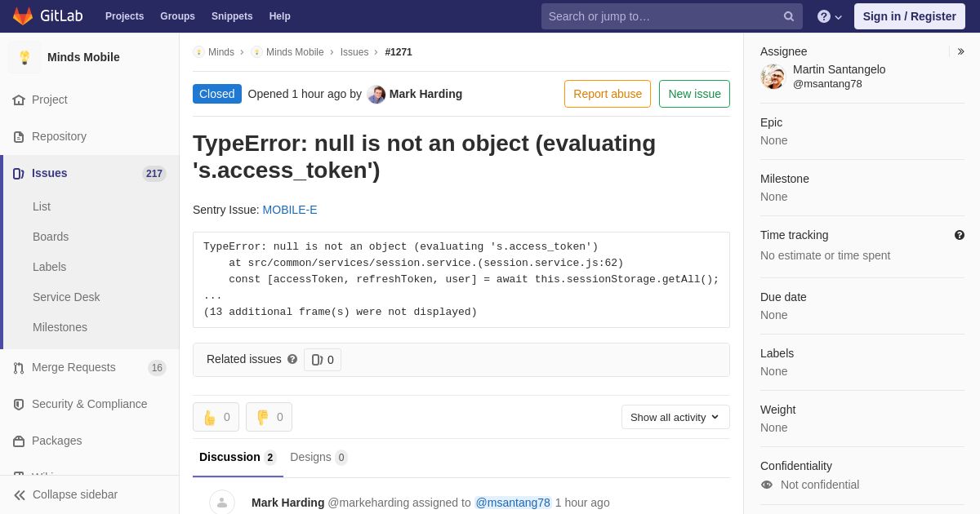Image resolution: width=980 pixels, height=514 pixels.
Task: Click the search magnifier icon
Action: click(x=789, y=16)
